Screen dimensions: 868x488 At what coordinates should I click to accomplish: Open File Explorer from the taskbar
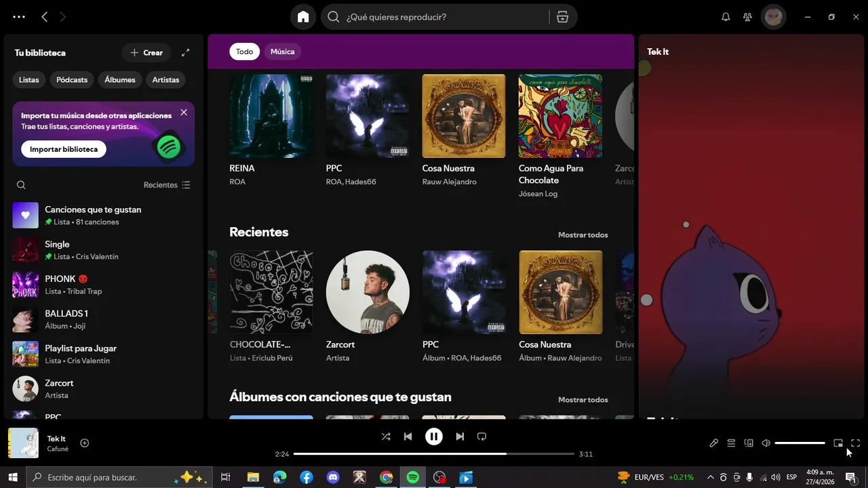click(253, 477)
